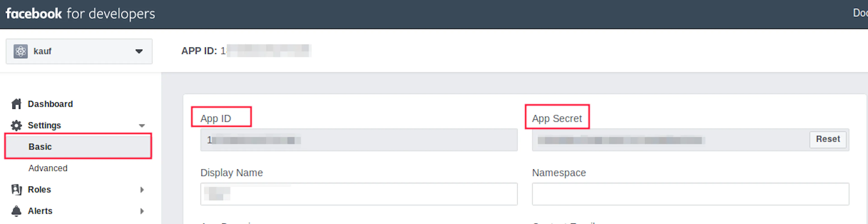Expand the Roles section arrow

(x=142, y=190)
